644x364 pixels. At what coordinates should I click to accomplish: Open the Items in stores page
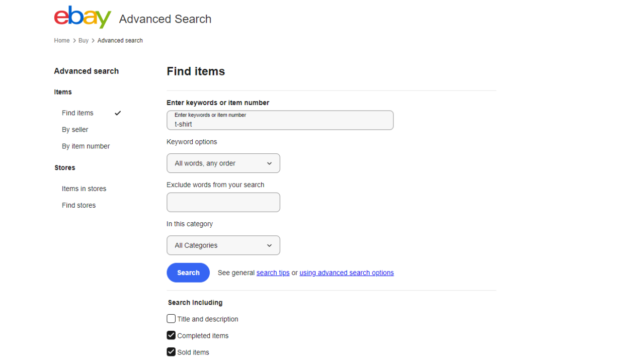(84, 188)
